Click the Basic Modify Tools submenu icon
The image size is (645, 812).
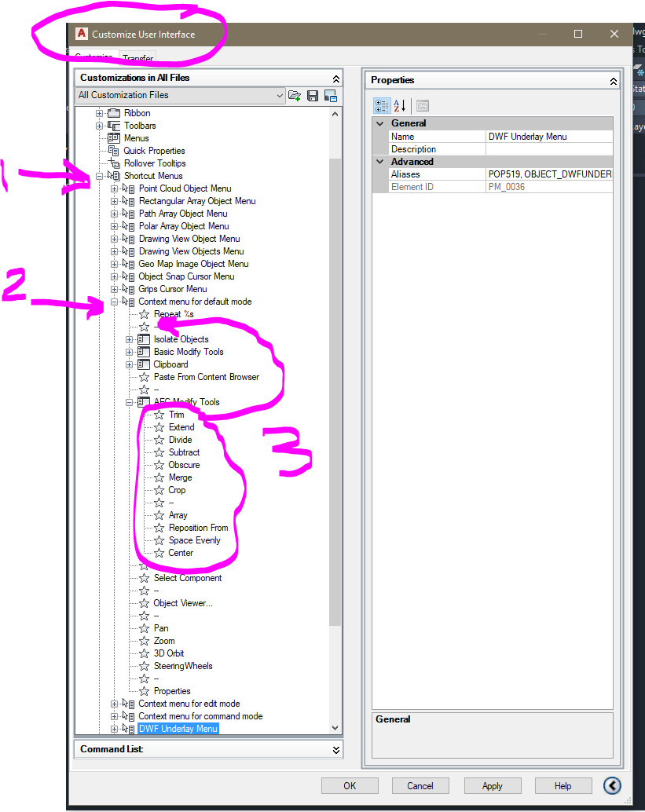[x=144, y=352]
